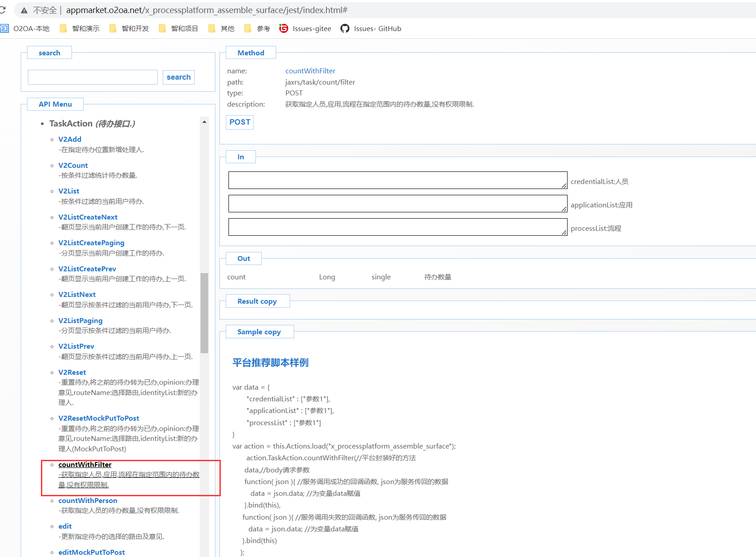Click the countWithFilter method name value
The image size is (756, 557).
click(310, 71)
